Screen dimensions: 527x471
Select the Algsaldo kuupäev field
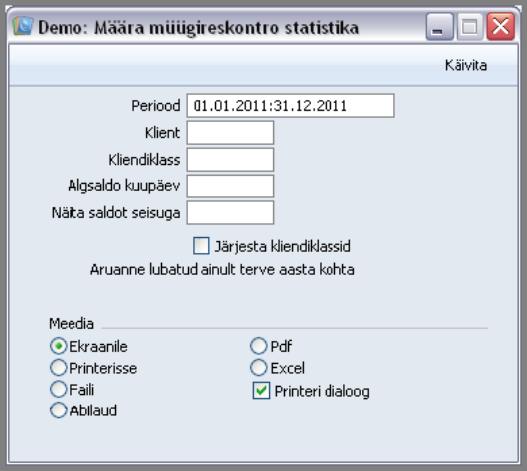[x=231, y=186]
